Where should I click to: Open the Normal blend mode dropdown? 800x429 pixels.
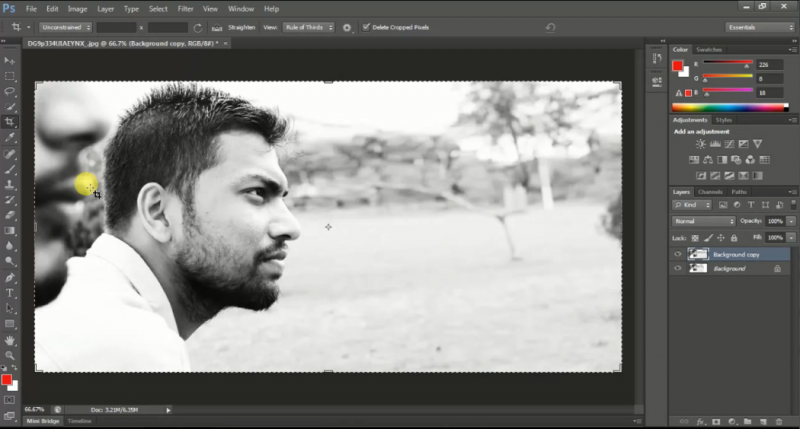704,221
